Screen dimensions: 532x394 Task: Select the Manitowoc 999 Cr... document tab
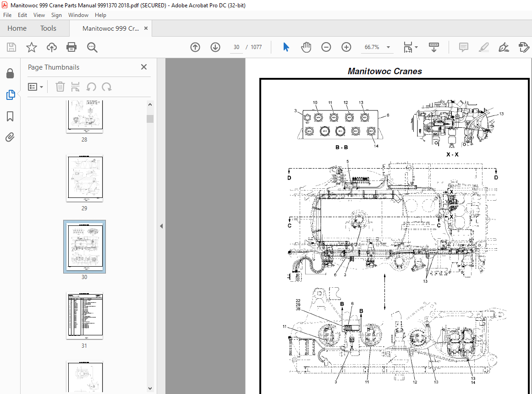(110, 28)
